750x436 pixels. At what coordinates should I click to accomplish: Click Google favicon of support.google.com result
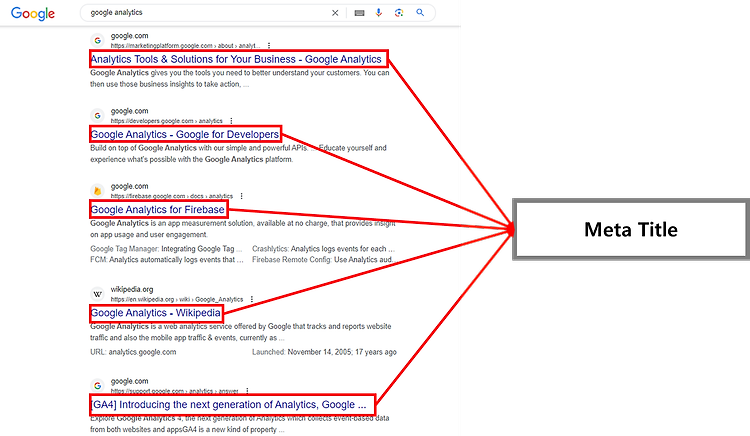pos(98,385)
